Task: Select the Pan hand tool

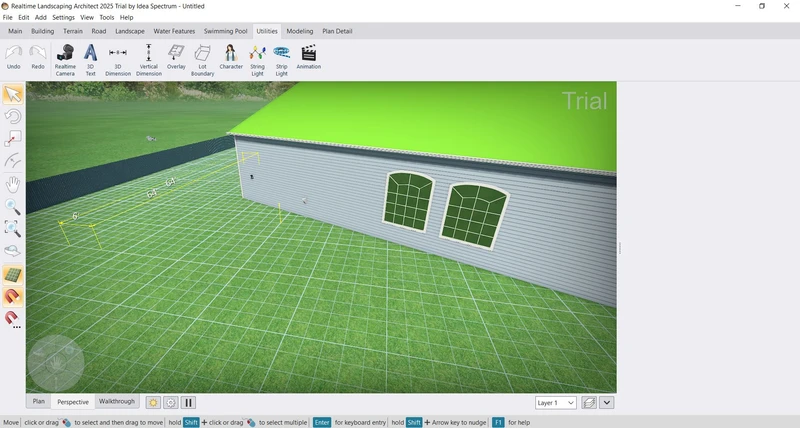Action: [x=13, y=184]
